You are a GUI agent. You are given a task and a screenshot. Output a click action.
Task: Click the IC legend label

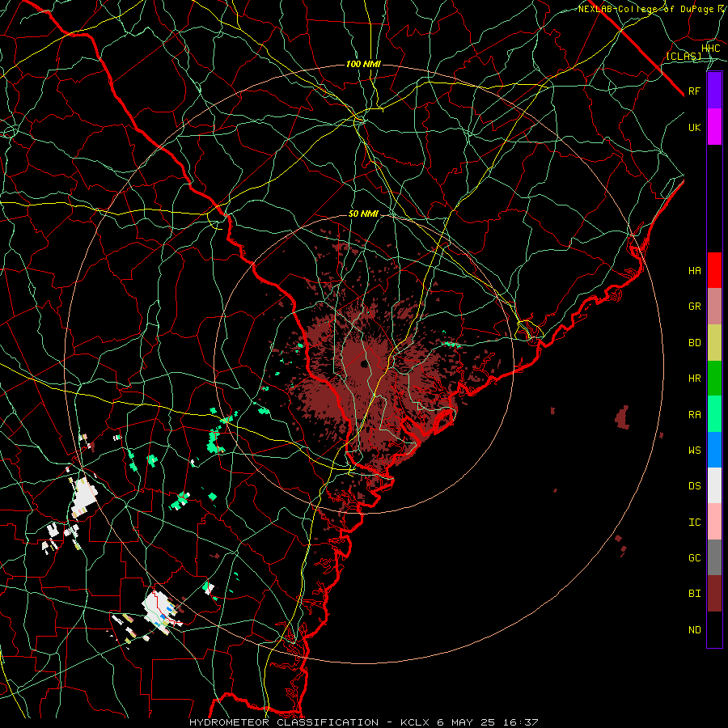tap(695, 523)
